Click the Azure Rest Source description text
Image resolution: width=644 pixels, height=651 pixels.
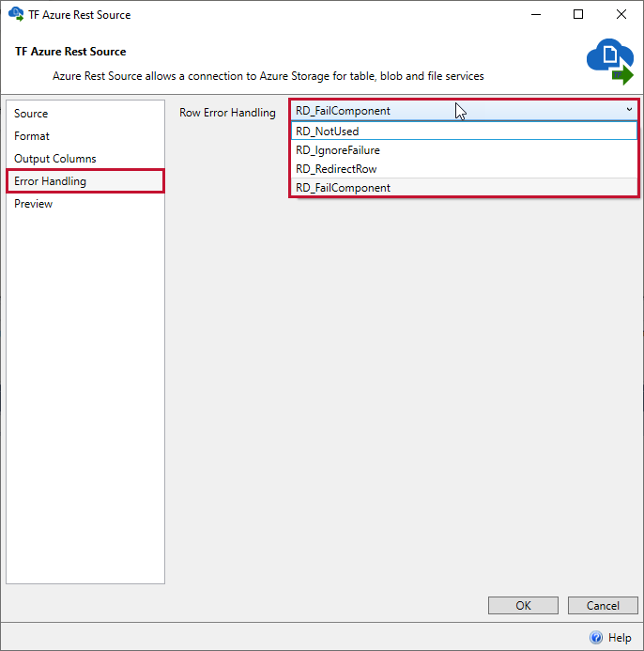click(268, 76)
